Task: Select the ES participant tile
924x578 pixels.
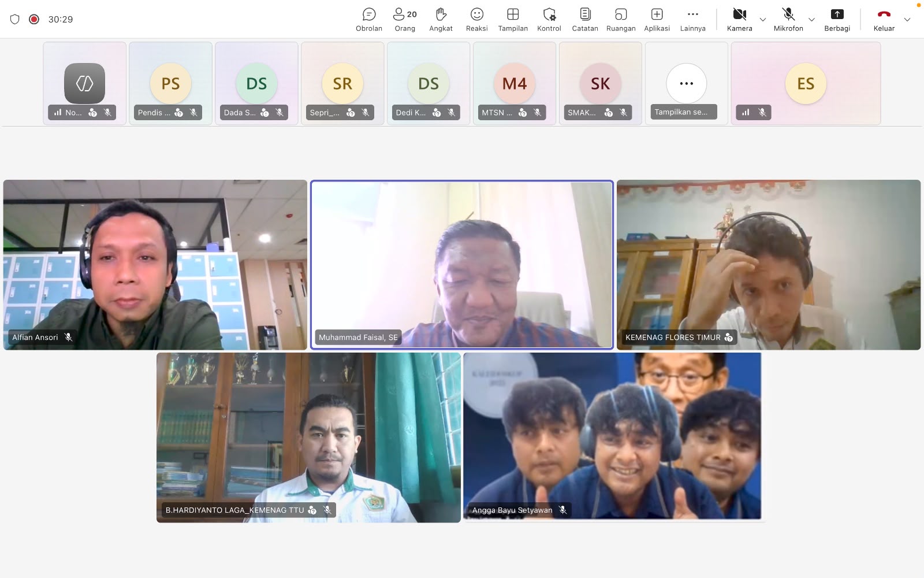Action: [x=806, y=83]
